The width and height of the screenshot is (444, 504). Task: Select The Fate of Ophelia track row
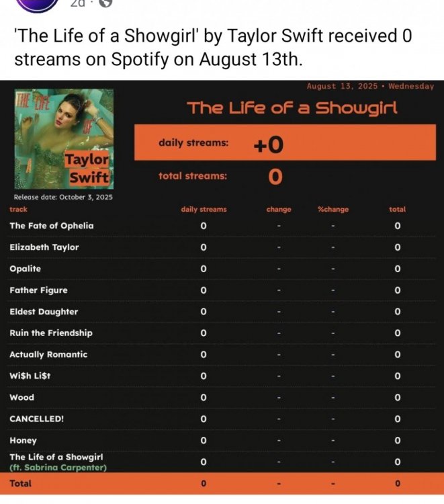(222, 226)
